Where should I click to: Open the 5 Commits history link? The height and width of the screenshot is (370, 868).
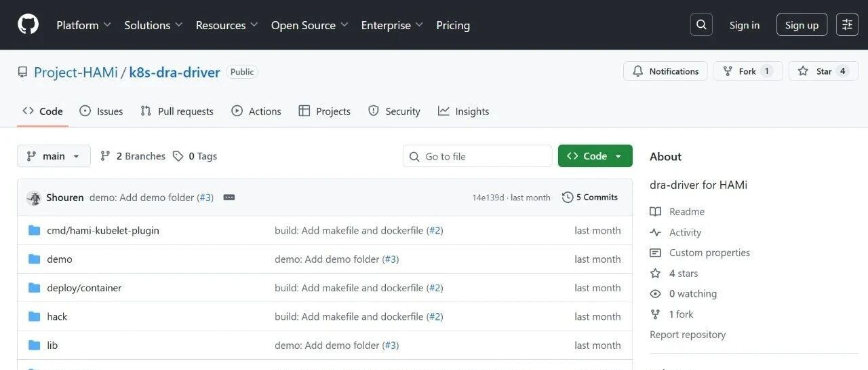590,198
